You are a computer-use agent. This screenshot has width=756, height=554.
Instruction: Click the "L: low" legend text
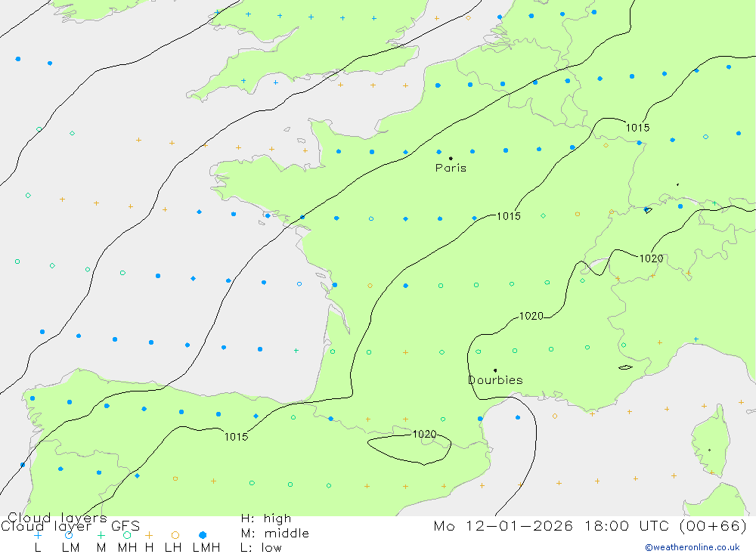click(x=261, y=548)
